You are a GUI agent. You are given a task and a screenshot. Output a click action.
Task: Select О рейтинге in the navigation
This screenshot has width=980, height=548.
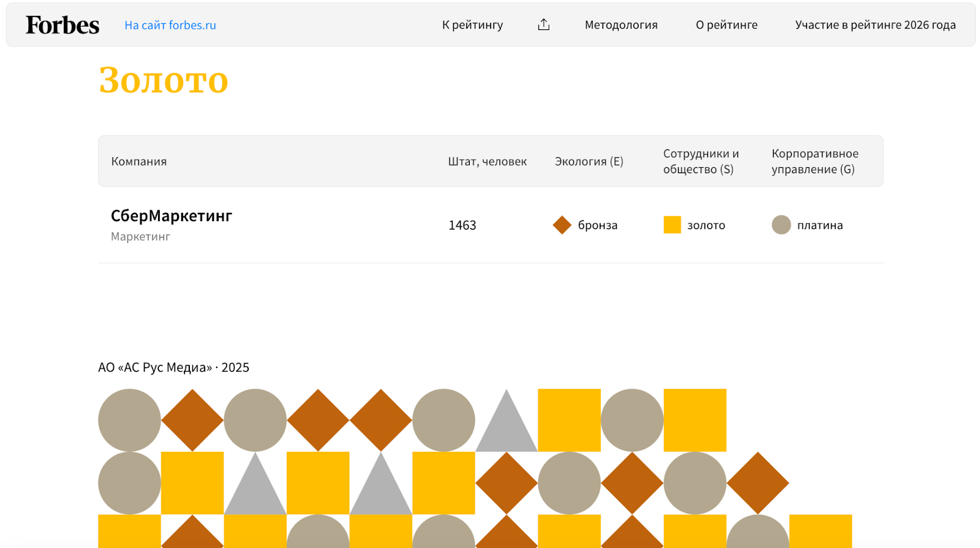pyautogui.click(x=726, y=25)
